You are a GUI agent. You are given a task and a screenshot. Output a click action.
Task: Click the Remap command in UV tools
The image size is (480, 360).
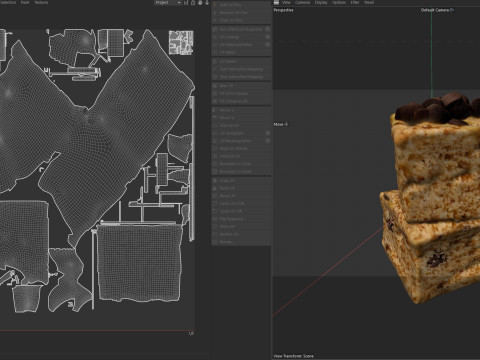tap(241, 242)
